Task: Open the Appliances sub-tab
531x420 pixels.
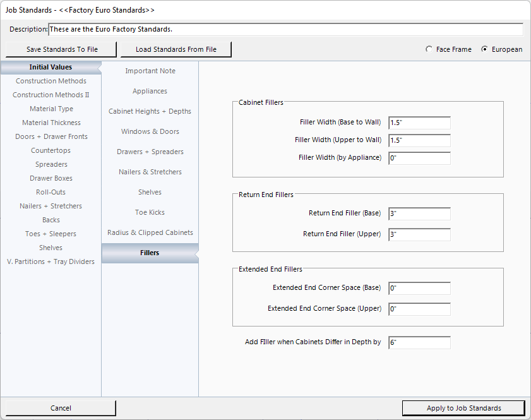Action: [x=150, y=91]
